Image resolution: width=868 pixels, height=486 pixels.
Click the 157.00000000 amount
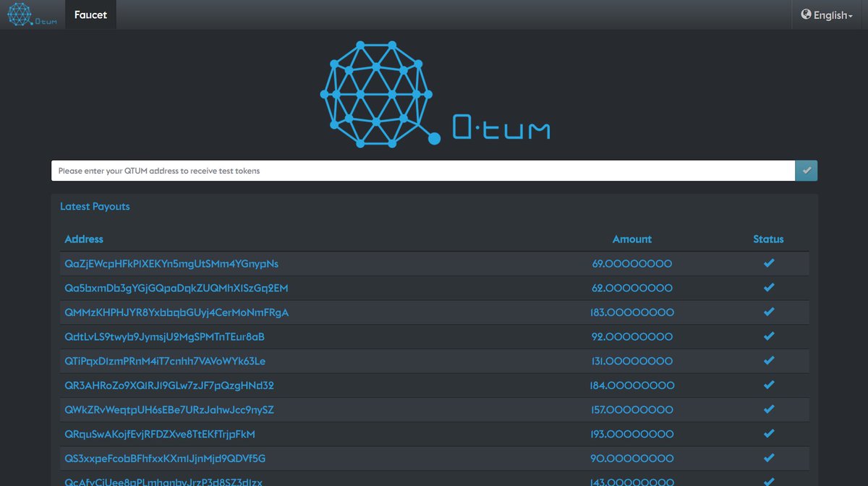click(x=632, y=410)
